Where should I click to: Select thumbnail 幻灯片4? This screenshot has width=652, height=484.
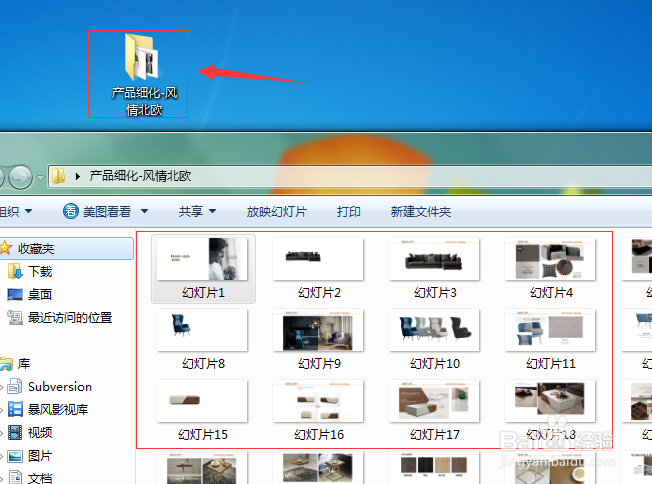coord(550,259)
